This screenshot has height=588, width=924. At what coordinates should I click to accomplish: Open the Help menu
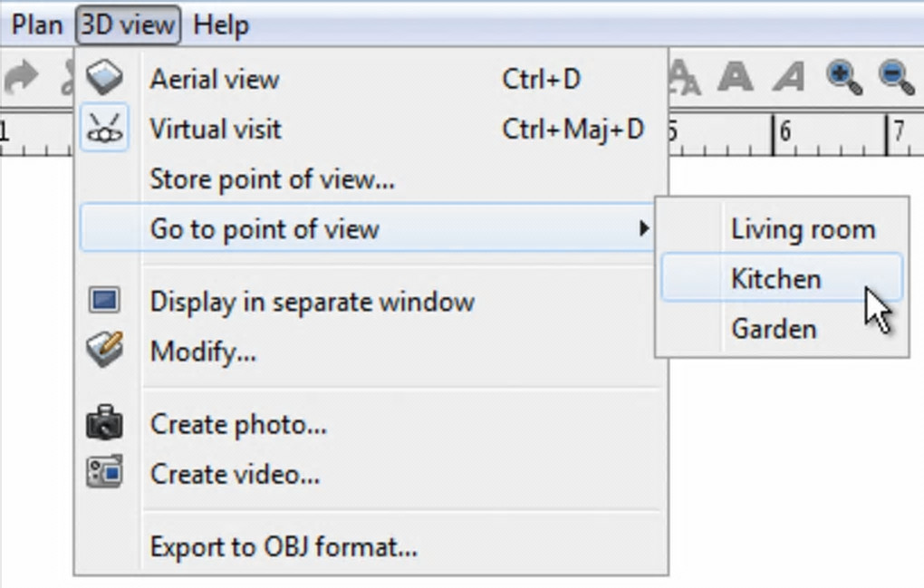point(221,24)
